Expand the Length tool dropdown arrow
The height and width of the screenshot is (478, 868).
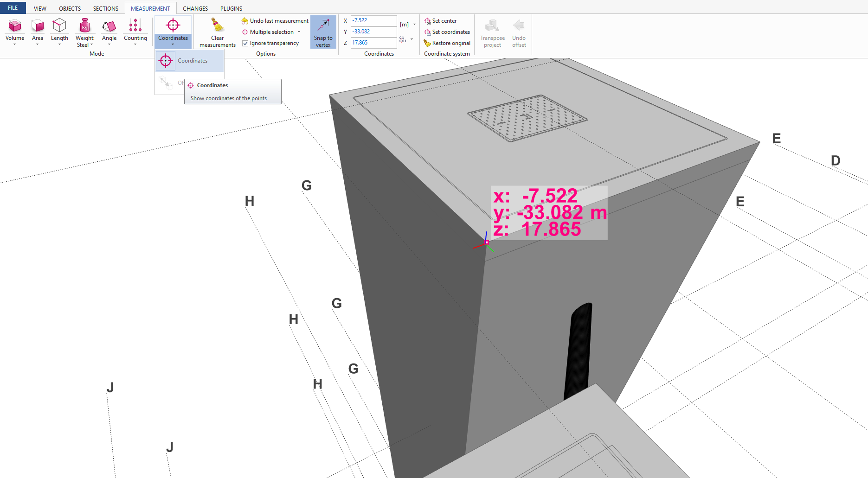click(x=59, y=45)
